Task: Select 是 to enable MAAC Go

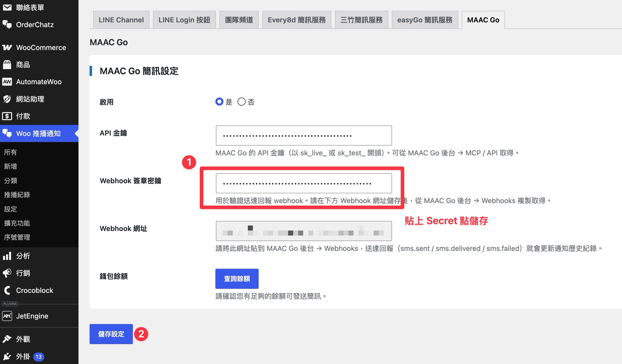Action: coord(219,102)
